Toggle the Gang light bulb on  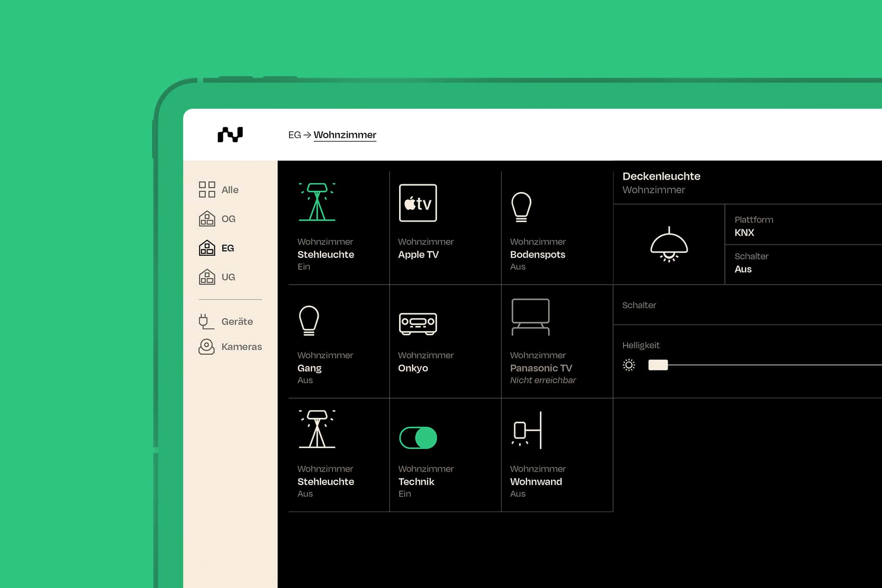(309, 321)
